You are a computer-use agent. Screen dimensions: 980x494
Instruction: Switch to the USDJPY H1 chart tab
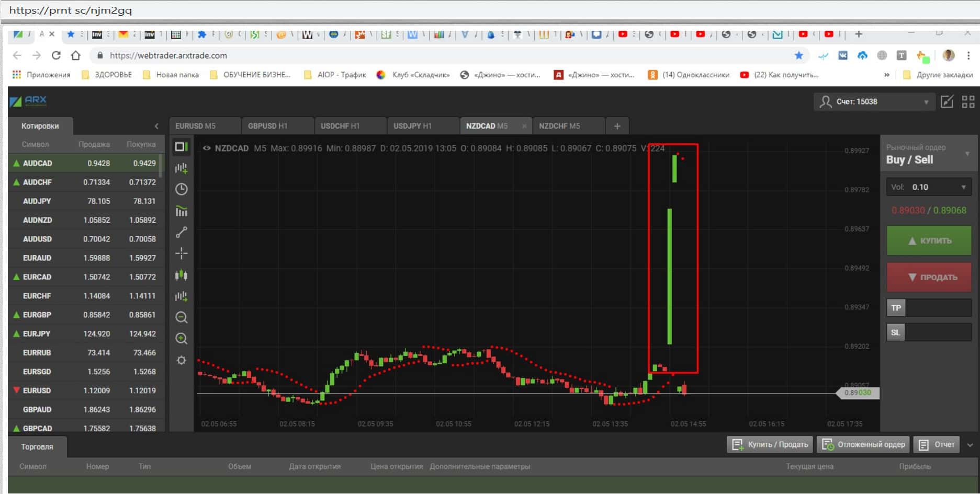pyautogui.click(x=412, y=126)
